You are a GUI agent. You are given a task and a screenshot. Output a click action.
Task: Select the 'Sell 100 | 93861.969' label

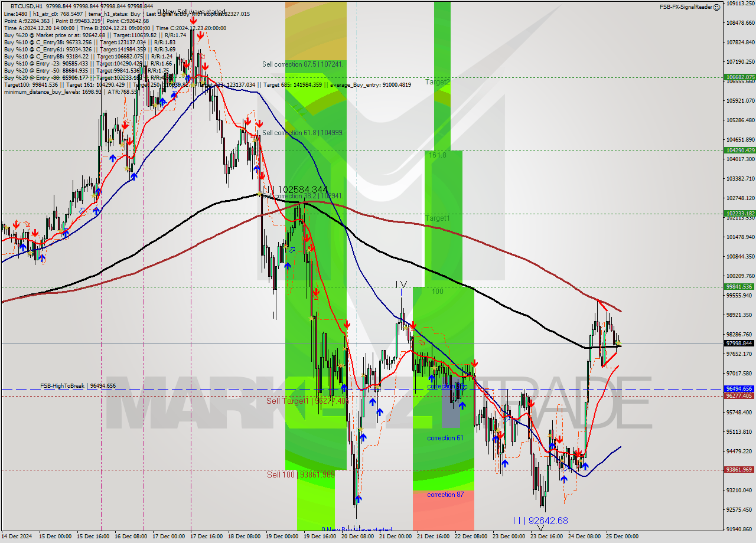(x=301, y=475)
